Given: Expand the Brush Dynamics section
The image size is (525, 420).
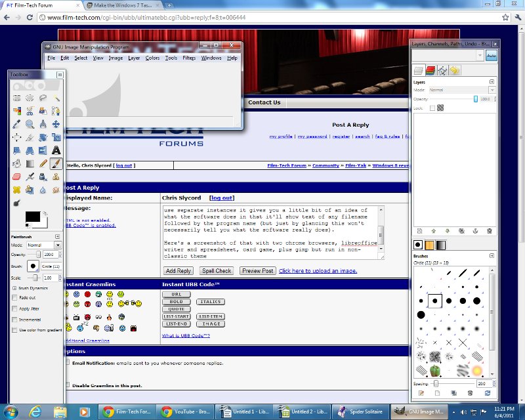Looking at the screenshot, I should pos(14,288).
